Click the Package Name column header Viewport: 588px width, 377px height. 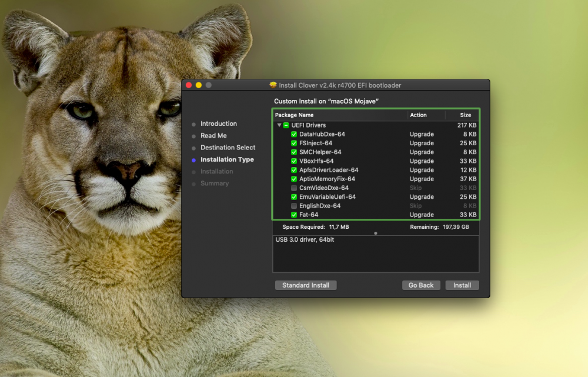point(295,115)
